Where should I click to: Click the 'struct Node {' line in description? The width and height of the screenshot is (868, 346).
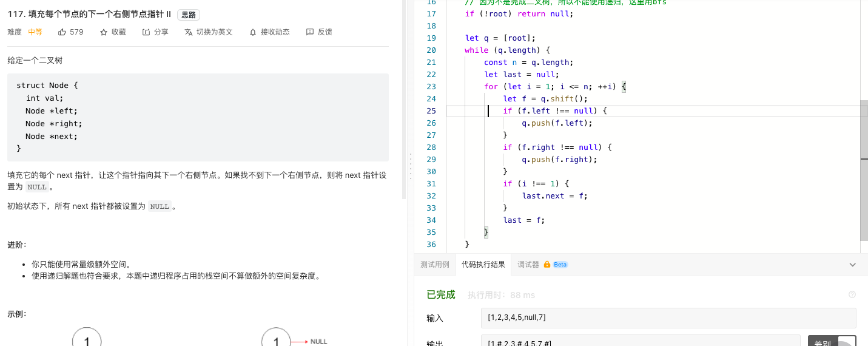tap(47, 86)
